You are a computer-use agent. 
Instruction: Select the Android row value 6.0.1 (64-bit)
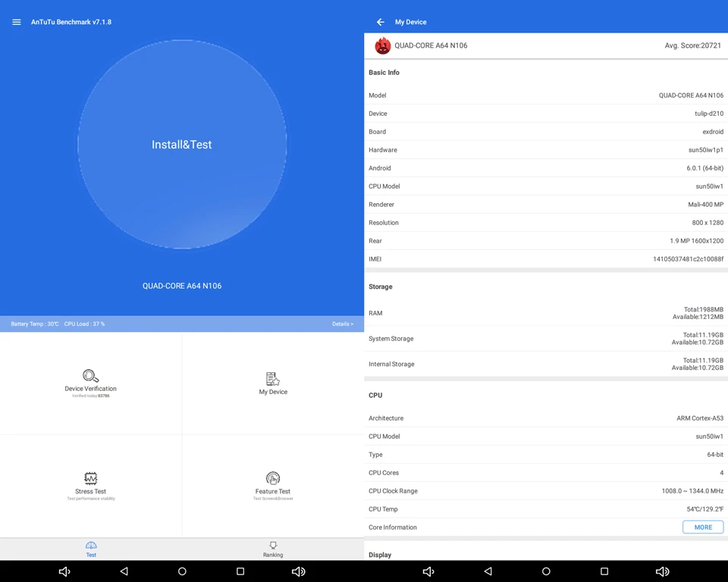point(704,168)
